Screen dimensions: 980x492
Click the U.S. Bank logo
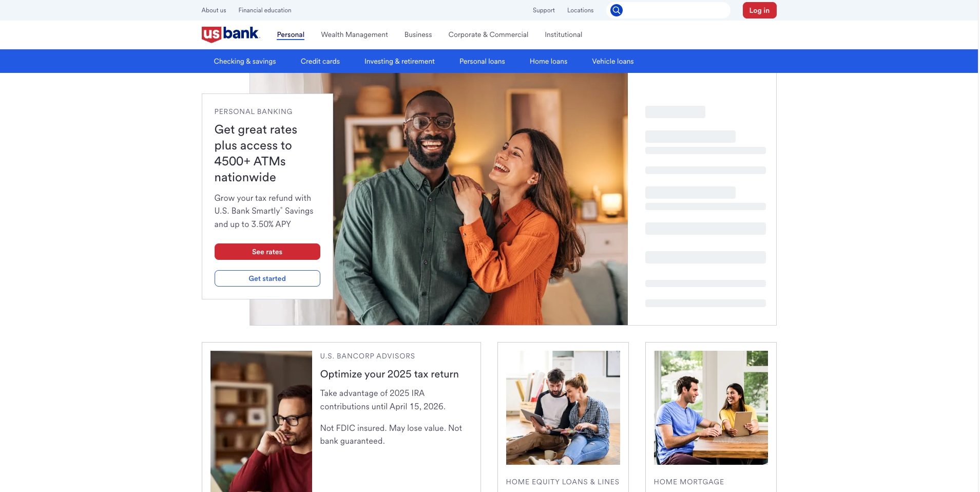point(230,34)
